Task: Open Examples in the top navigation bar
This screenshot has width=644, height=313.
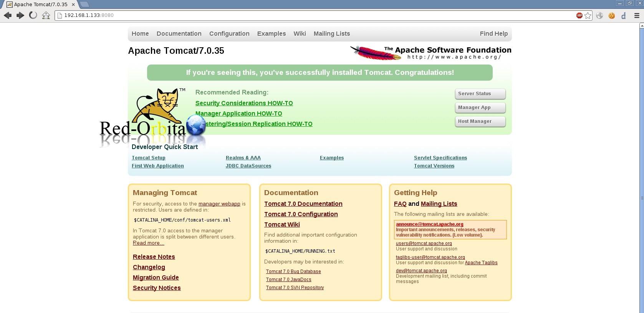Action: tap(272, 34)
